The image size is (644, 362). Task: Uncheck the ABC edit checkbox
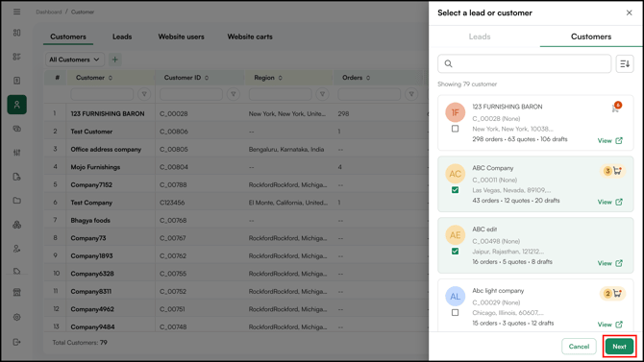coord(455,252)
